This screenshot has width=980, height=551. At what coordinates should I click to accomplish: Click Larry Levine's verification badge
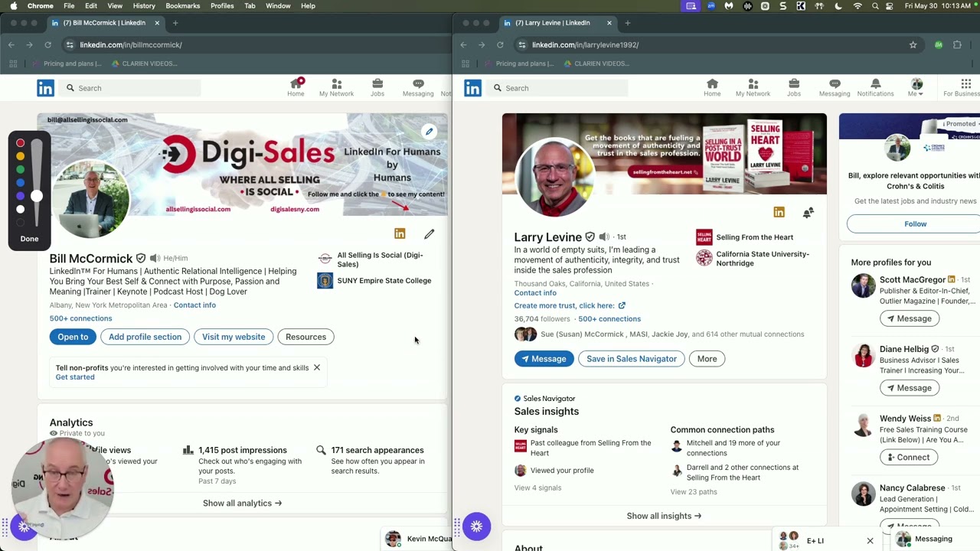590,237
